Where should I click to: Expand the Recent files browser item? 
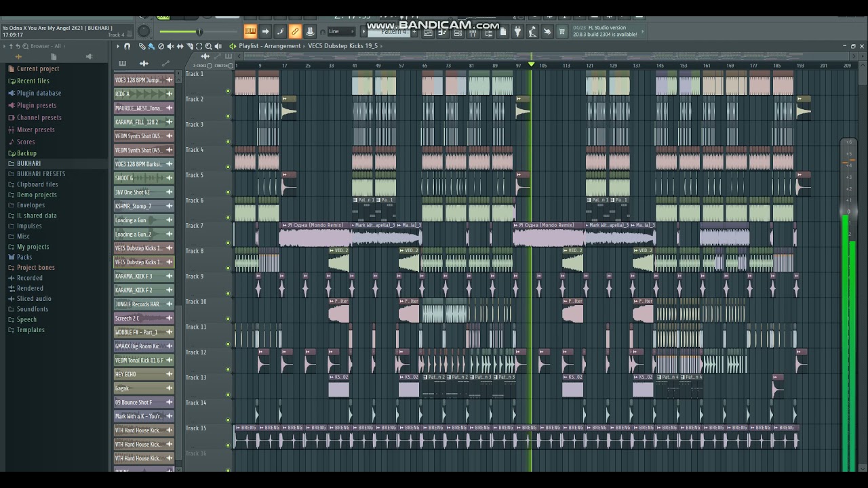33,81
